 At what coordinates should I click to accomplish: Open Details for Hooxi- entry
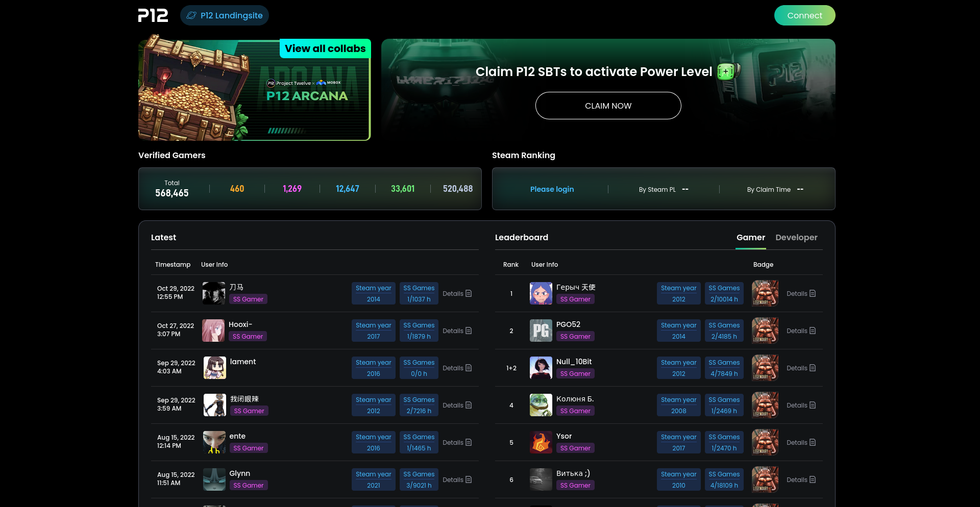[x=457, y=331]
